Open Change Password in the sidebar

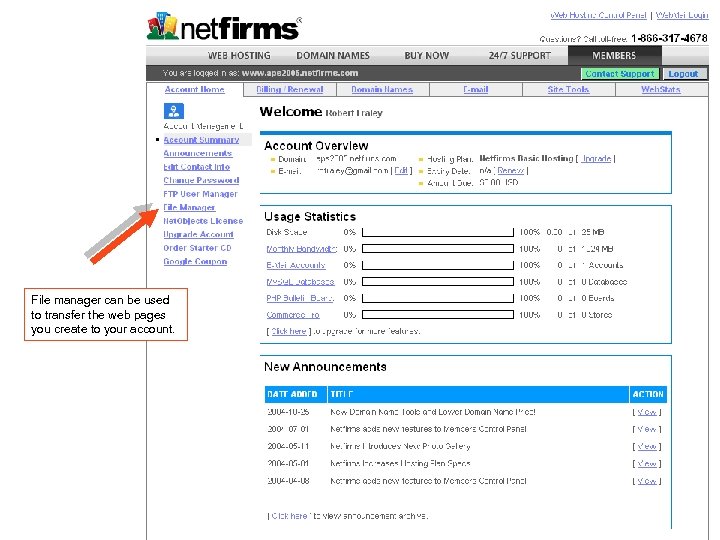point(201,180)
